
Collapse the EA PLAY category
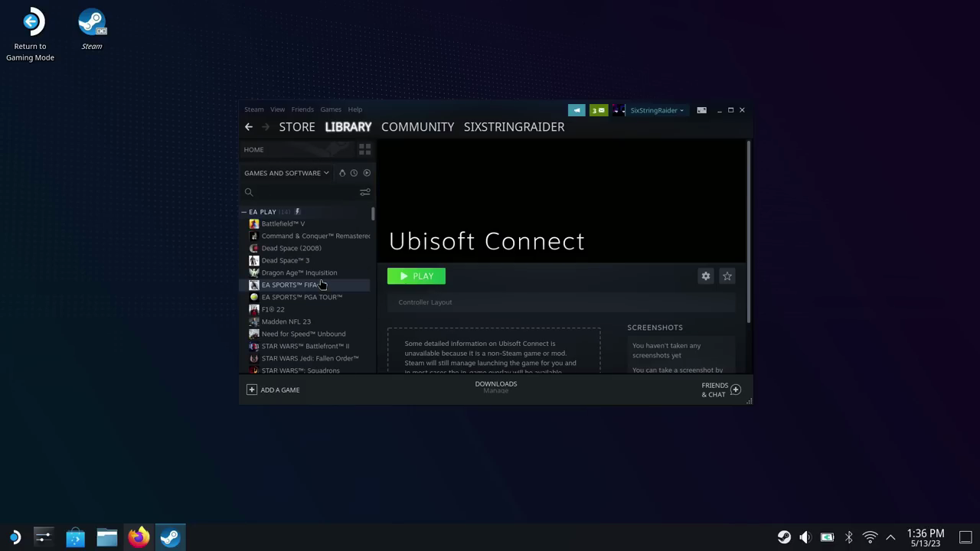(244, 212)
